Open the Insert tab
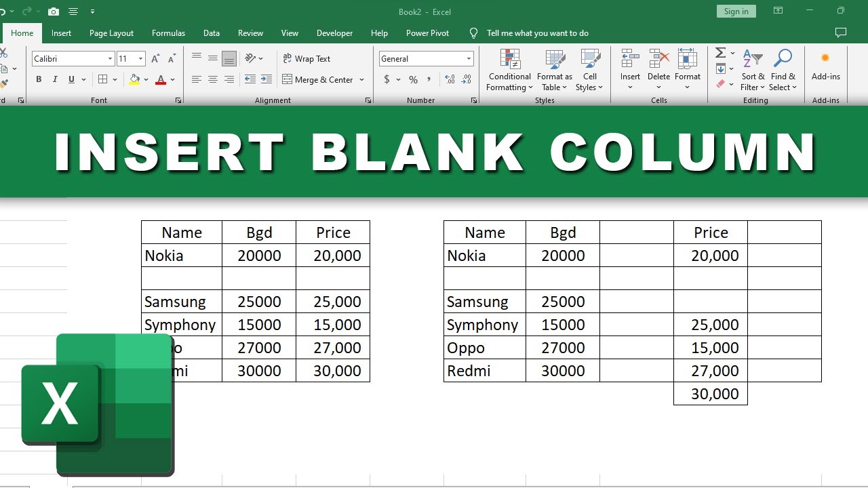Screen dimensions: 868x488 pyautogui.click(x=61, y=33)
